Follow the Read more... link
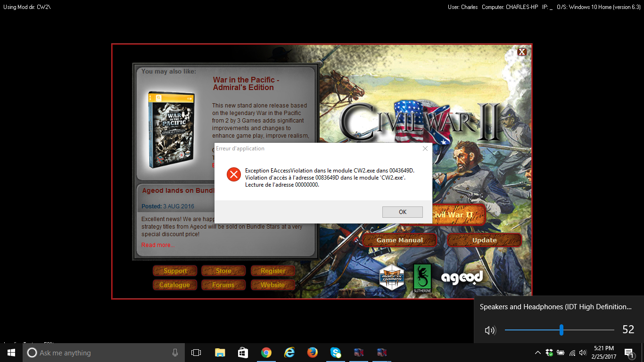 coord(158,245)
